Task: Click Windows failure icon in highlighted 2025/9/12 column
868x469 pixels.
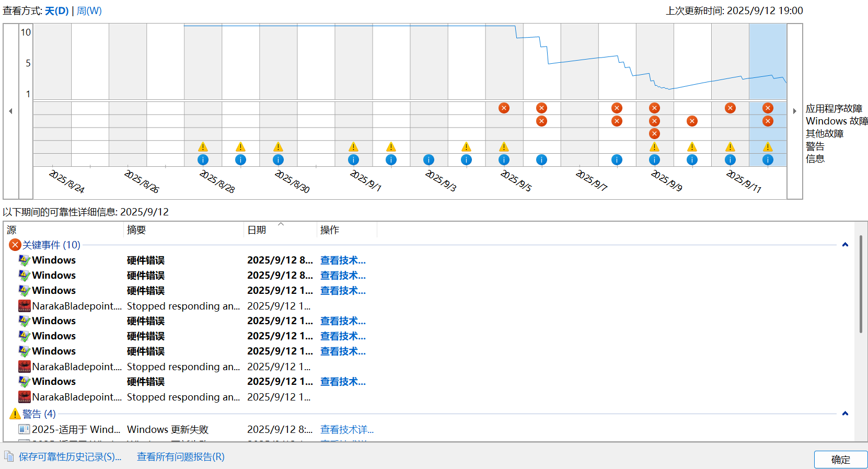Action: [768, 121]
